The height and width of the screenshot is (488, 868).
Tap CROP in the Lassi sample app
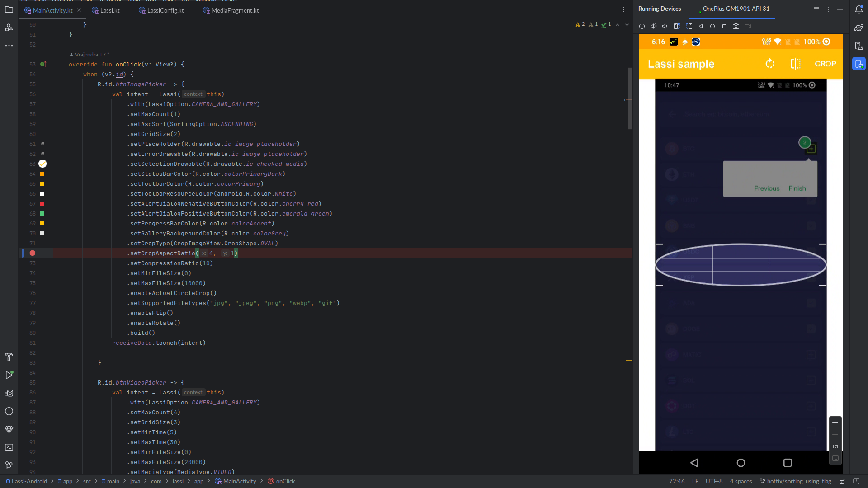click(x=826, y=64)
